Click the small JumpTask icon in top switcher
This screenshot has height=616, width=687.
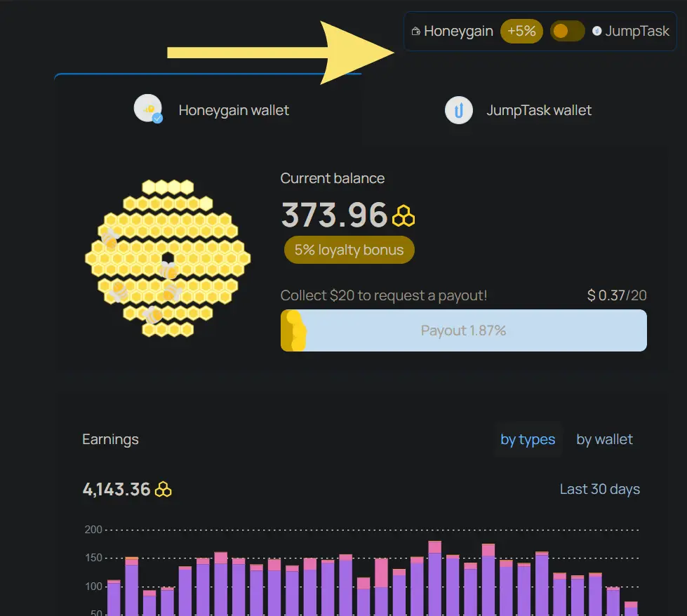596,31
